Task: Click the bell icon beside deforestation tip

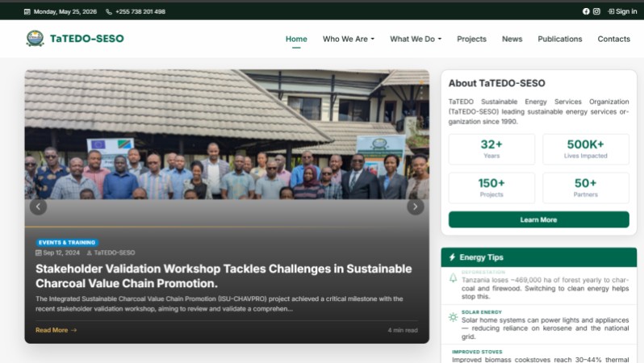Action: (453, 278)
